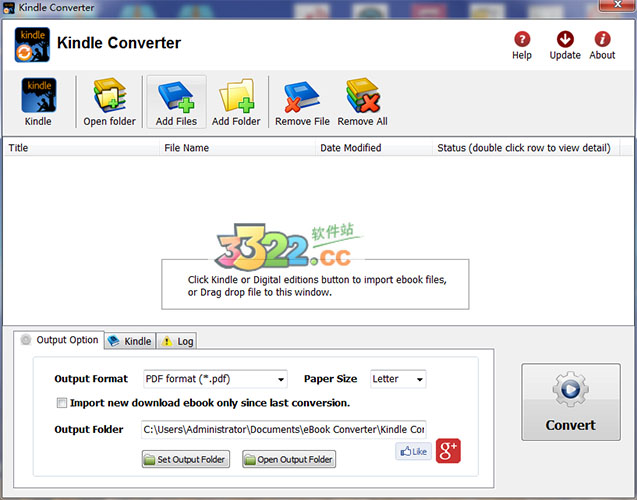Click Remove All books icon
Screen dimensions: 637x500
coord(362,102)
